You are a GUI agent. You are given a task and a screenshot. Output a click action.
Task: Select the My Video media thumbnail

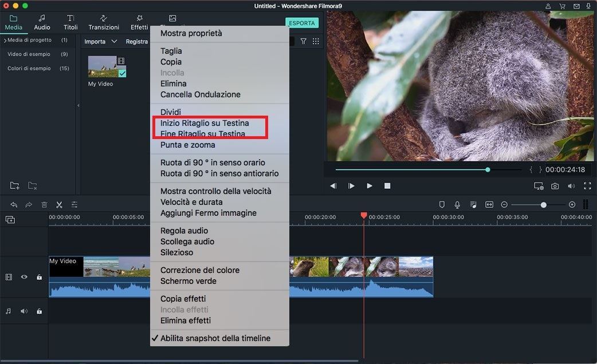coord(107,67)
